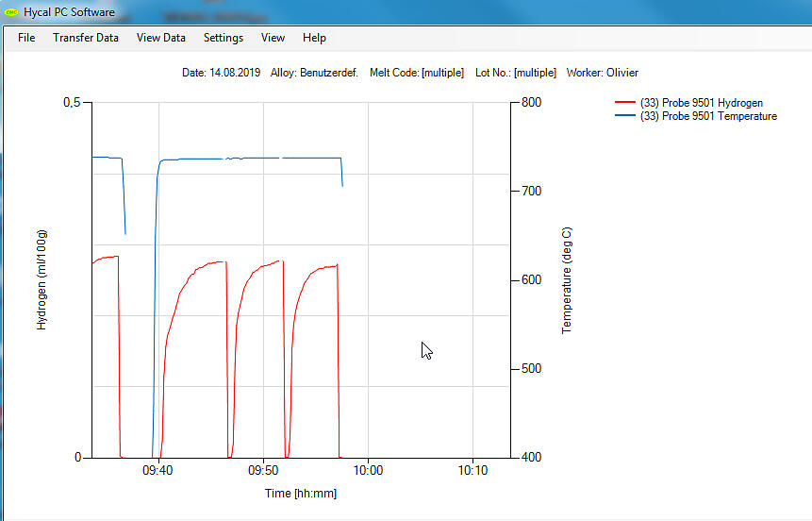Click the Lot No. [multiple] header field
This screenshot has height=521, width=812.
(515, 73)
